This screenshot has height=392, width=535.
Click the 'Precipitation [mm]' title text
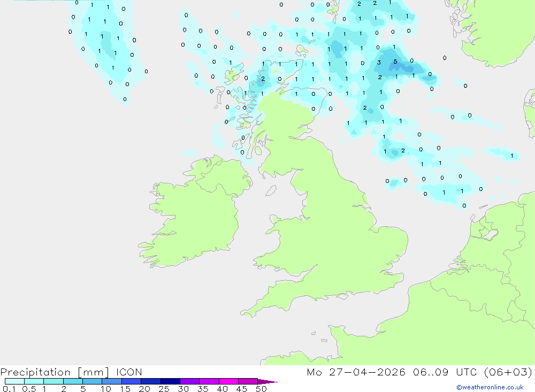(55, 372)
